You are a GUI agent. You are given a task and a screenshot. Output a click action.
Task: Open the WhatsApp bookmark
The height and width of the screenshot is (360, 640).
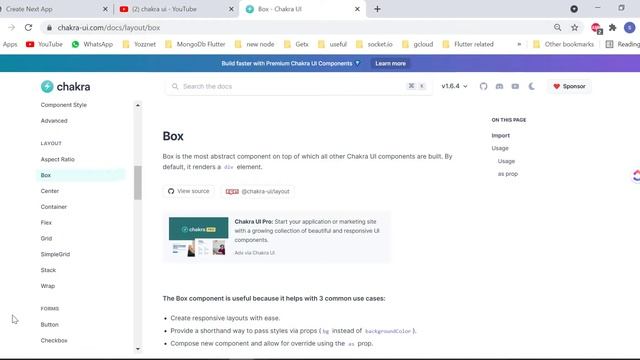[92, 44]
